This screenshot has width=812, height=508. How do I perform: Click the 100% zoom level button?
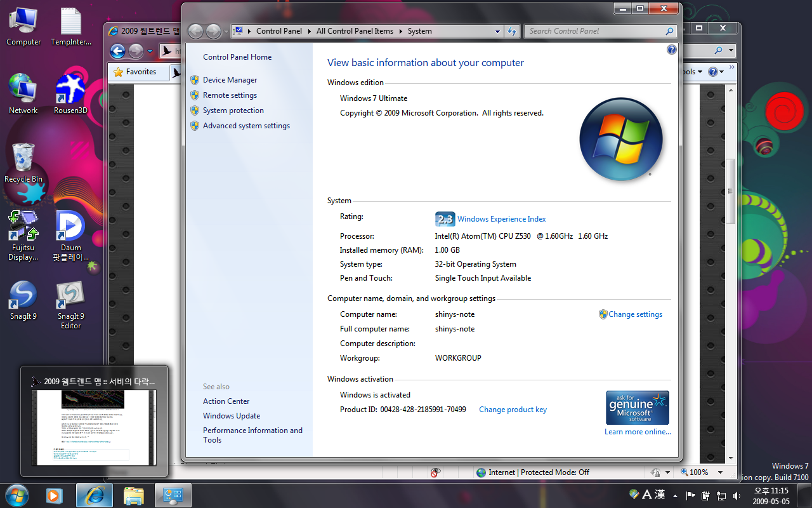point(695,472)
